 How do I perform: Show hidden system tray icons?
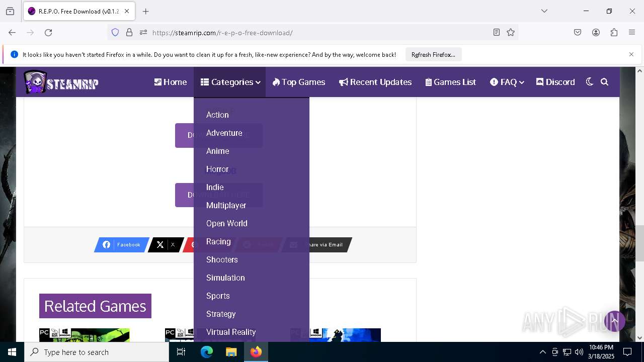(x=542, y=352)
